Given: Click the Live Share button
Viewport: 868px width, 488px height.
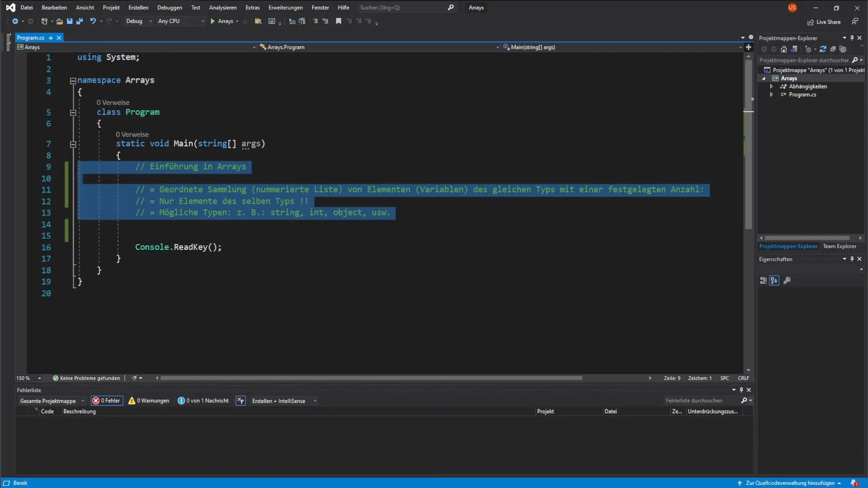Looking at the screenshot, I should (824, 22).
